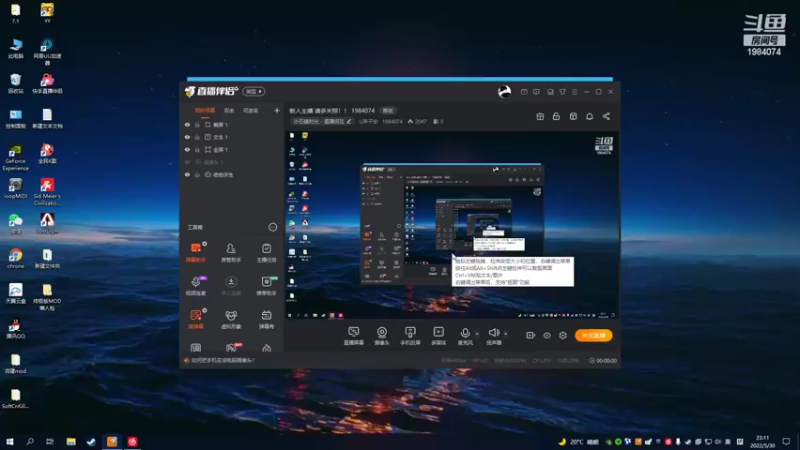Image resolution: width=800 pixels, height=450 pixels.
Task: Add a new scene with plus button
Action: [277, 110]
